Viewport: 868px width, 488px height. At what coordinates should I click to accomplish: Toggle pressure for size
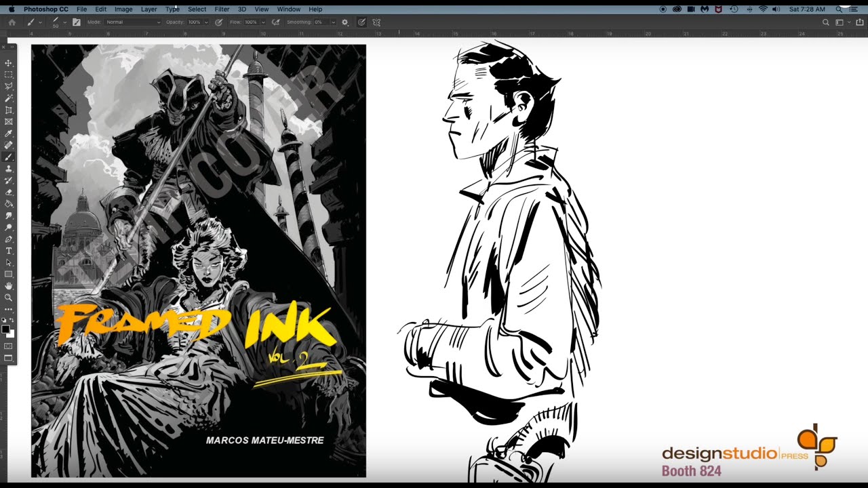click(x=361, y=22)
